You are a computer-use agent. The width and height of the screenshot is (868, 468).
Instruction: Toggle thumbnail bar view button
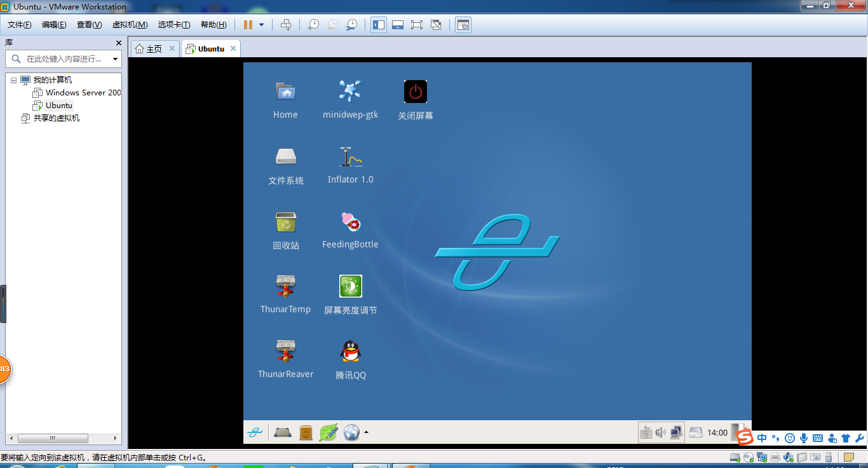pyautogui.click(x=398, y=25)
